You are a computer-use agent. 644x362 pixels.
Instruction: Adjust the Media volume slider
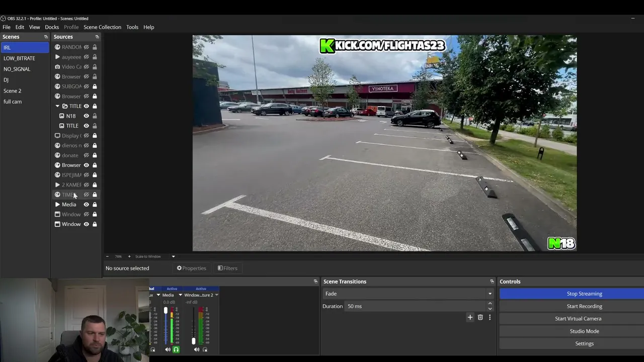click(166, 310)
